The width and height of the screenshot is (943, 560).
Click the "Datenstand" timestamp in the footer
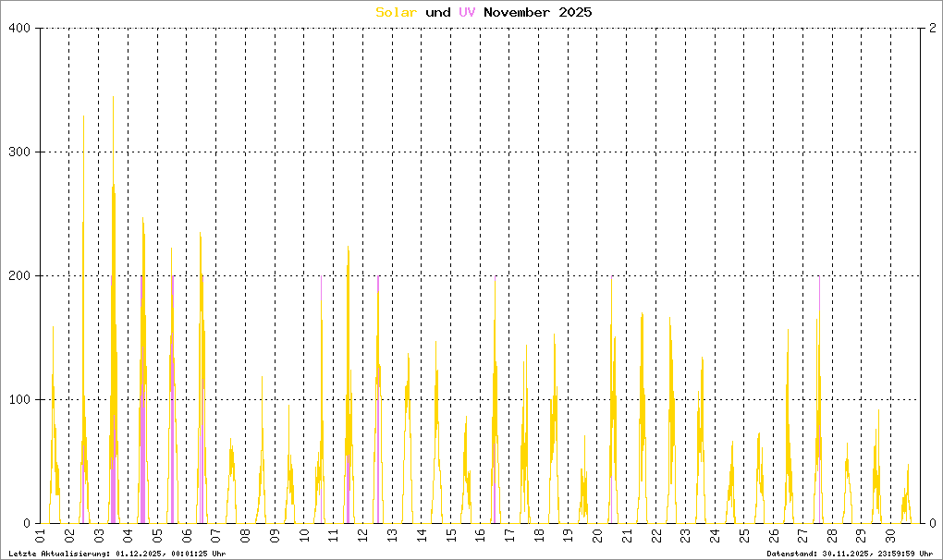coord(850,554)
